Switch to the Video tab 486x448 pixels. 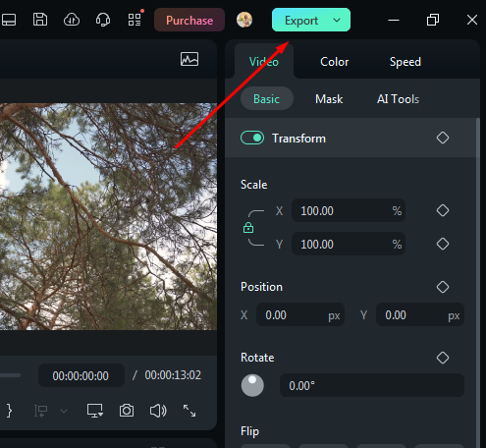(264, 62)
